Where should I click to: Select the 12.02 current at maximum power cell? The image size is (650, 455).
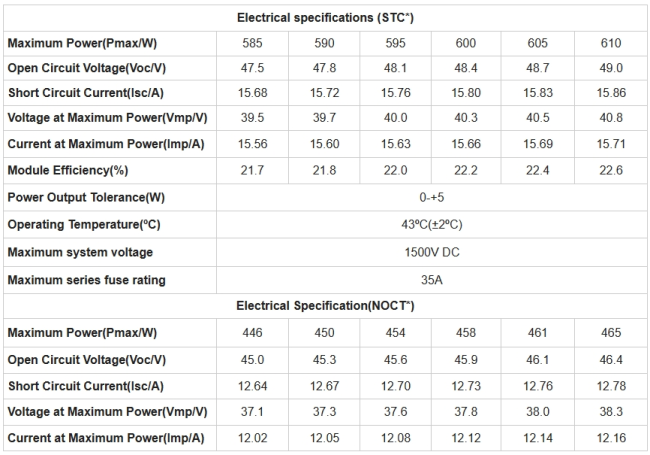[253, 437]
